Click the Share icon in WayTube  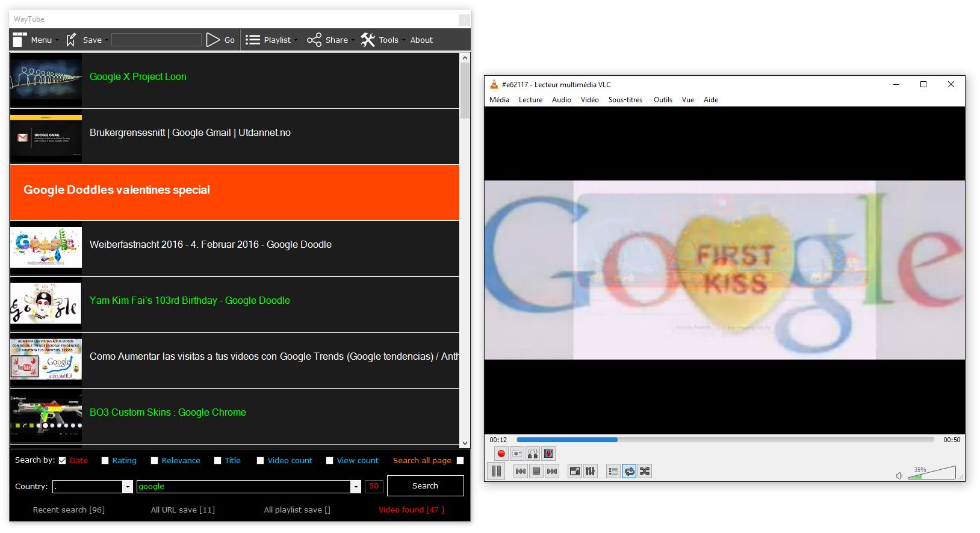[314, 40]
